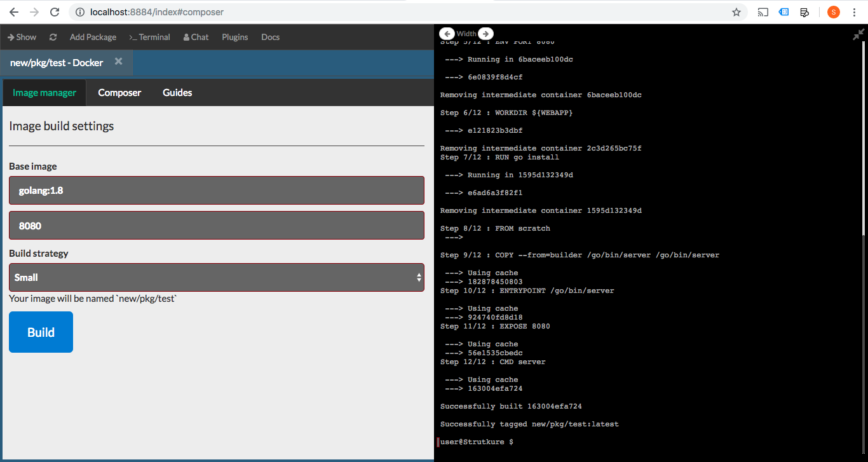
Task: Click the terminal prompt line user@Strutkure
Action: (x=477, y=442)
